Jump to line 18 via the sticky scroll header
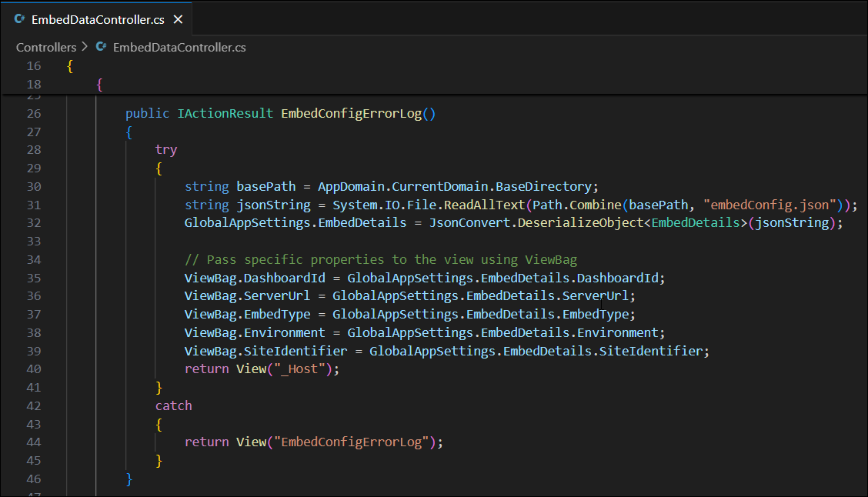Image resolution: width=868 pixels, height=497 pixels. 99,84
